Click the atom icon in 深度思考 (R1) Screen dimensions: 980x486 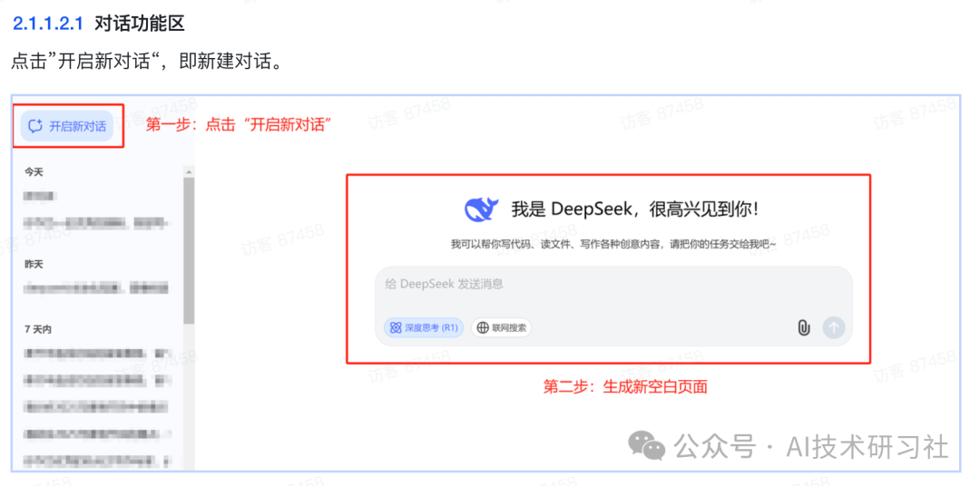tap(396, 327)
